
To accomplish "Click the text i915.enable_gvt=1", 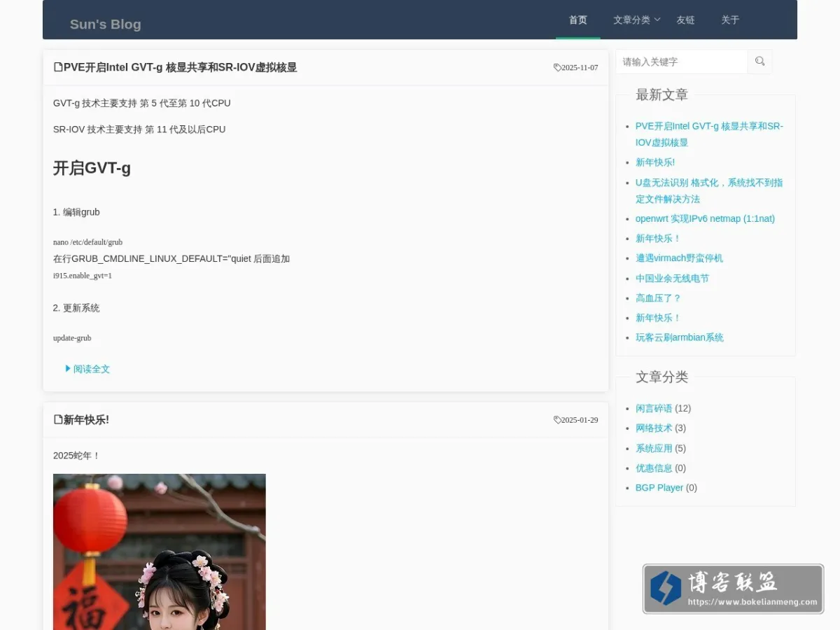I will click(83, 276).
